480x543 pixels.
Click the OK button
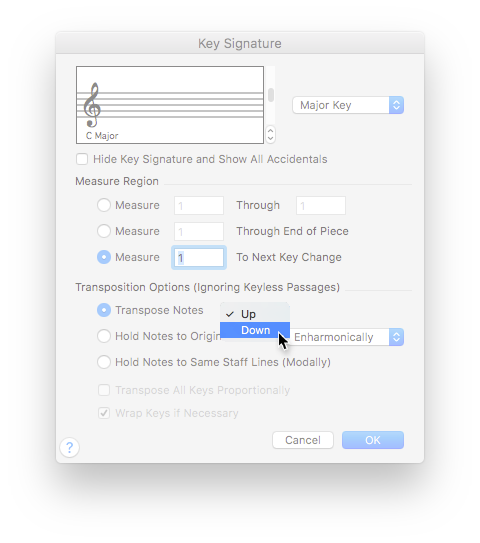[373, 440]
